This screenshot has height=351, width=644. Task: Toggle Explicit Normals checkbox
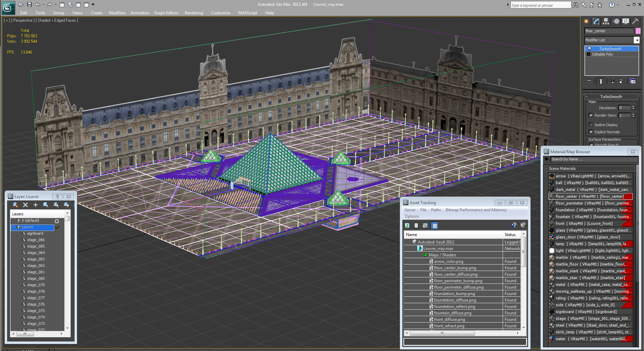pyautogui.click(x=591, y=132)
